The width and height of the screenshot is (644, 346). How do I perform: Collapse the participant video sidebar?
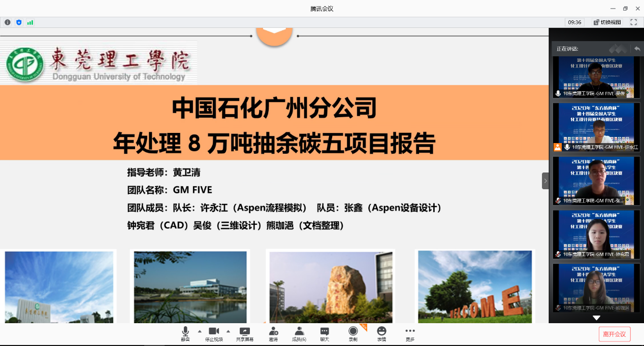coord(545,181)
